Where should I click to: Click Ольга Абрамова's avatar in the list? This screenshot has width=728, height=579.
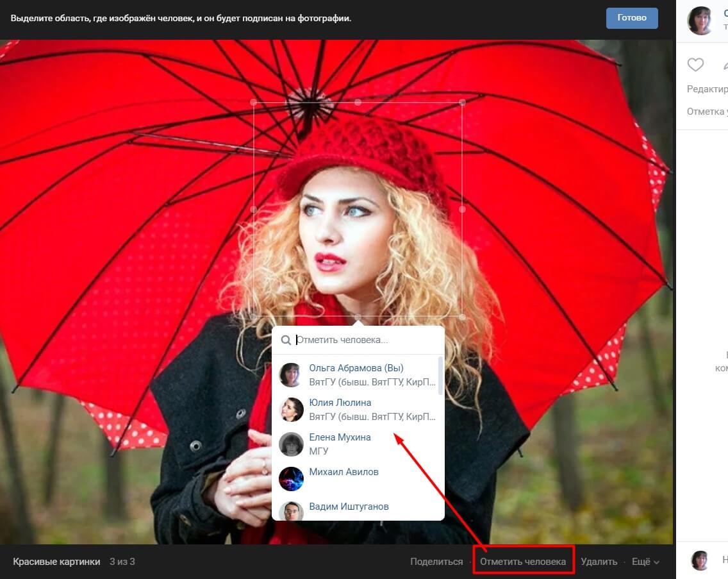(x=291, y=375)
